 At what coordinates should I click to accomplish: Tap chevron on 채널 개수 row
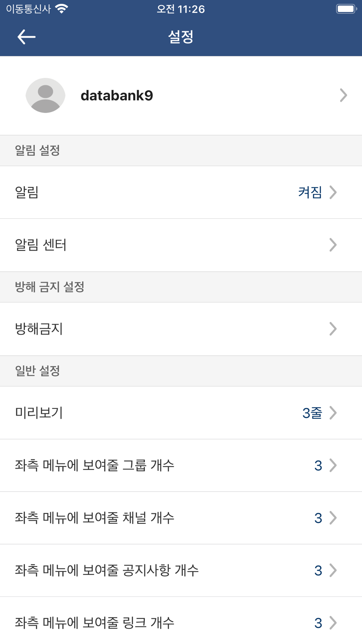click(x=333, y=518)
